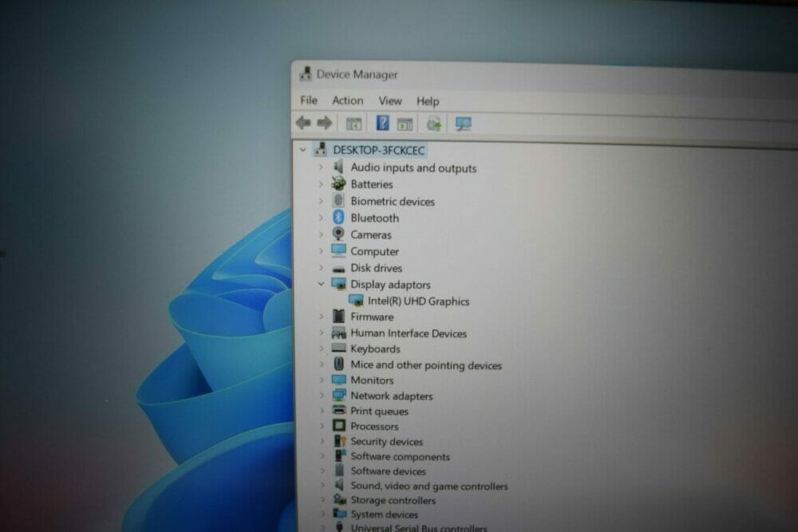The image size is (798, 532).
Task: Expand the Processors category chevron
Action: pyautogui.click(x=322, y=426)
